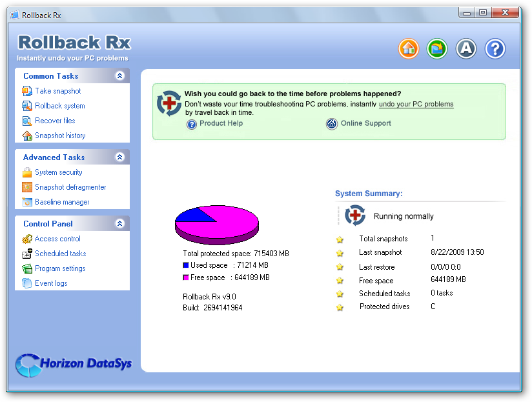Image resolution: width=532 pixels, height=402 pixels.
Task: Click the '0 tasks' value
Action: (442, 293)
